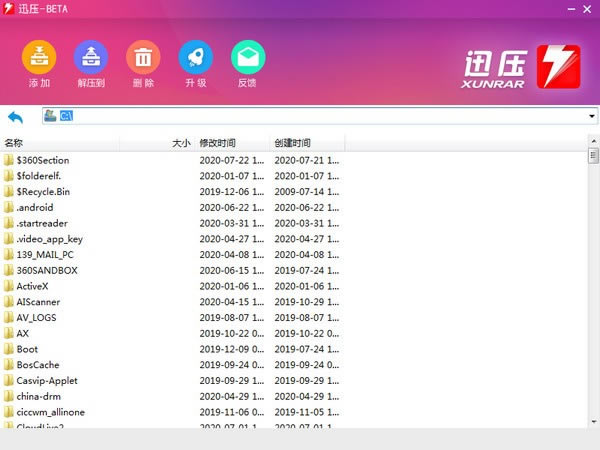The image size is (600, 450).
Task: Click modified date of $folderelf. row
Action: [232, 176]
